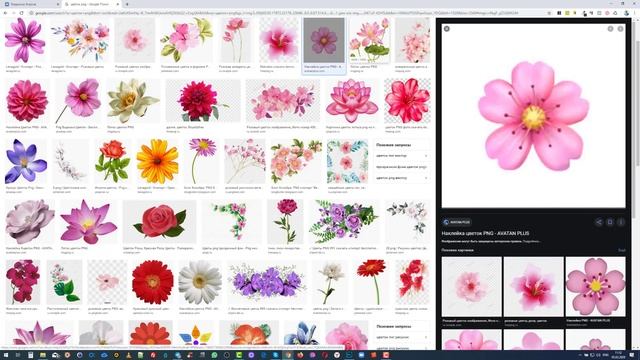Viewport: 640px width, 360px height.
Task: Visit the AVATAN PLUS source chip
Action: [457, 222]
